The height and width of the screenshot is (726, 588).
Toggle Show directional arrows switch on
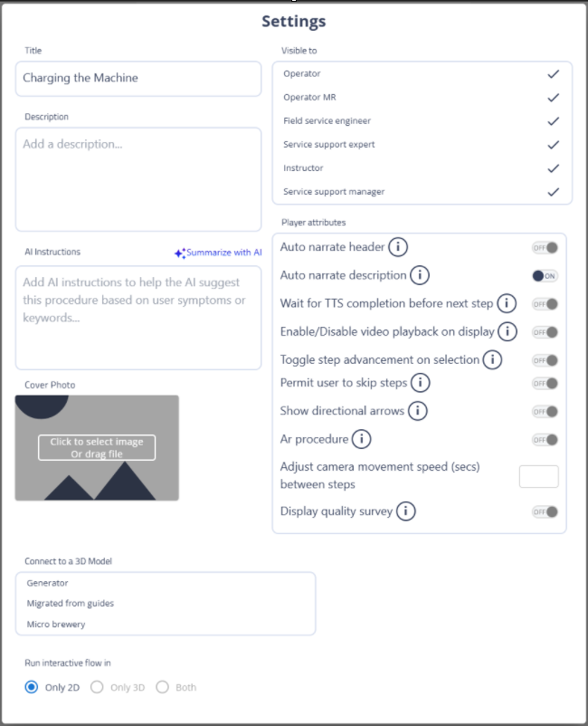coord(545,411)
